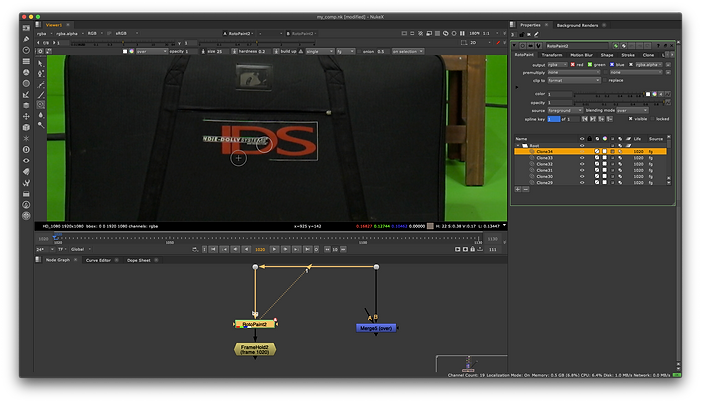Image resolution: width=701 pixels, height=403 pixels.
Task: Select the Blur droplet tool
Action: [x=41, y=115]
